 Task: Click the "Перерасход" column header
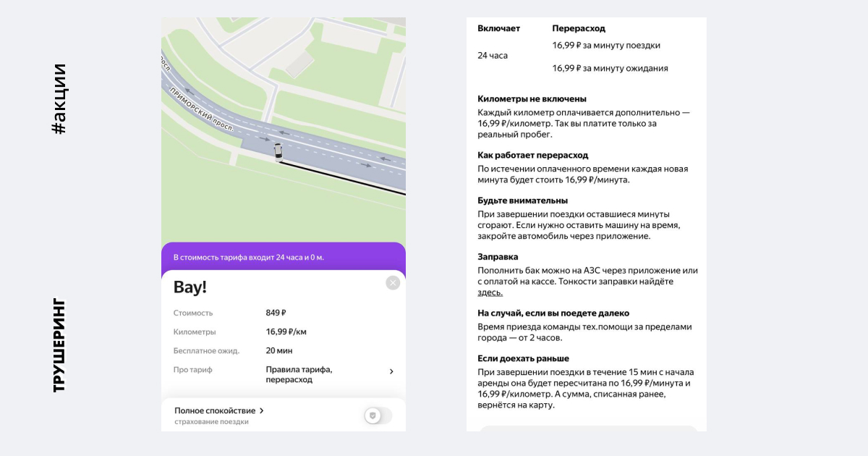[x=578, y=28]
